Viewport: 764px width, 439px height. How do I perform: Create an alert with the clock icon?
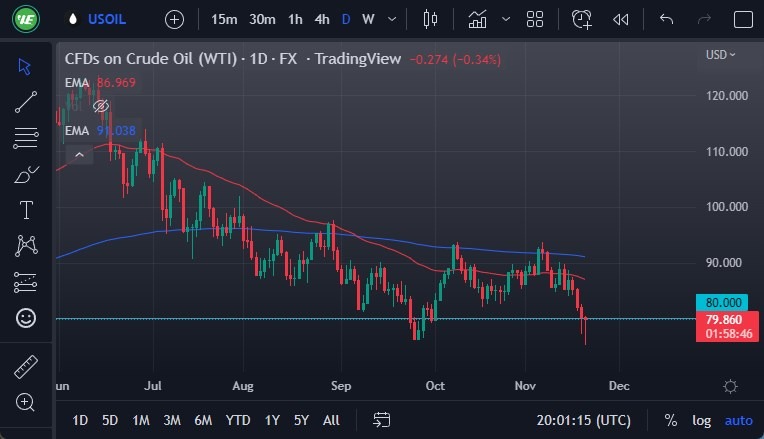[x=582, y=19]
